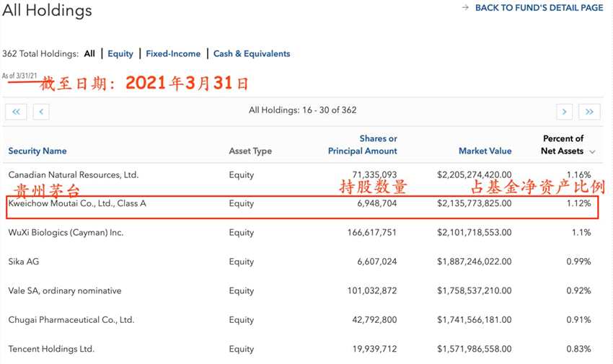Toggle Percent of Net Assets sort arrow

pos(593,151)
